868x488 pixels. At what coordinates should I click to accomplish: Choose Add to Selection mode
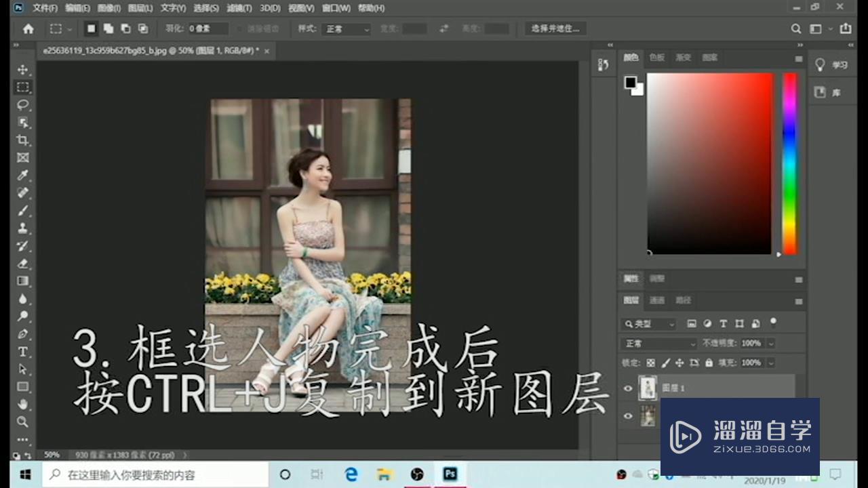(x=108, y=29)
